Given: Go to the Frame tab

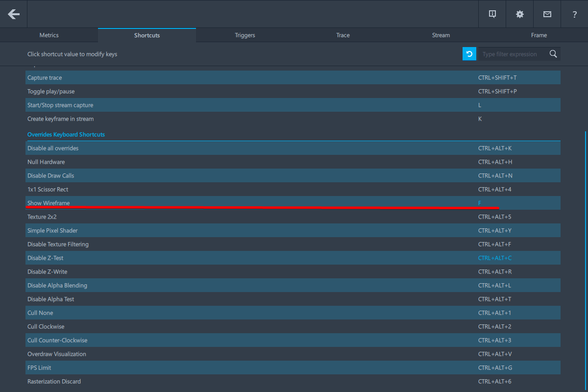Looking at the screenshot, I should (x=539, y=35).
